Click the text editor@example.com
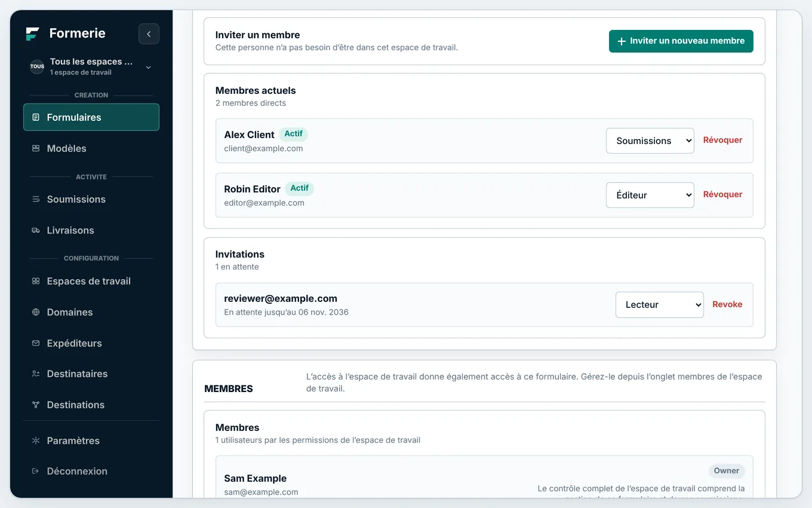Image resolution: width=812 pixels, height=508 pixels. pos(264,203)
